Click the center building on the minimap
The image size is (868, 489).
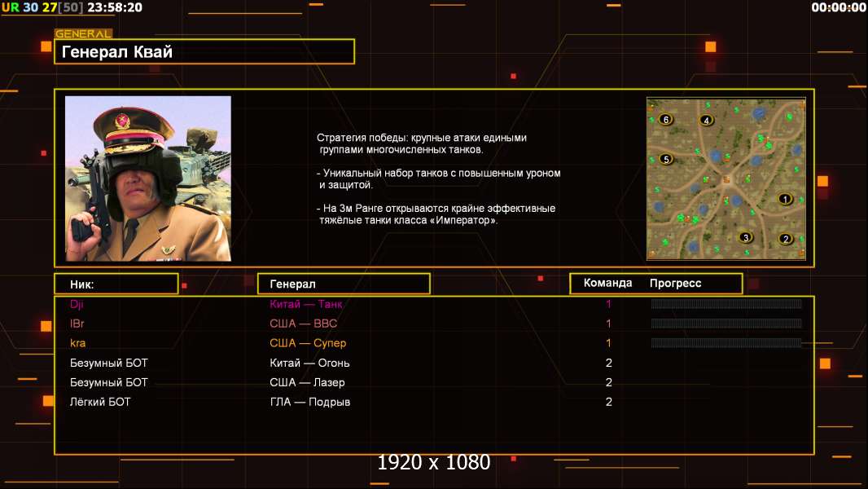(726, 179)
